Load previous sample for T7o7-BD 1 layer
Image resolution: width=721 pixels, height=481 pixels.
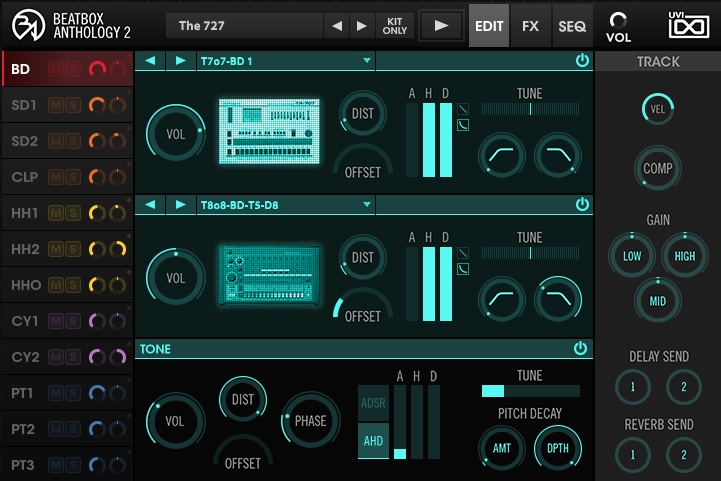coord(150,61)
